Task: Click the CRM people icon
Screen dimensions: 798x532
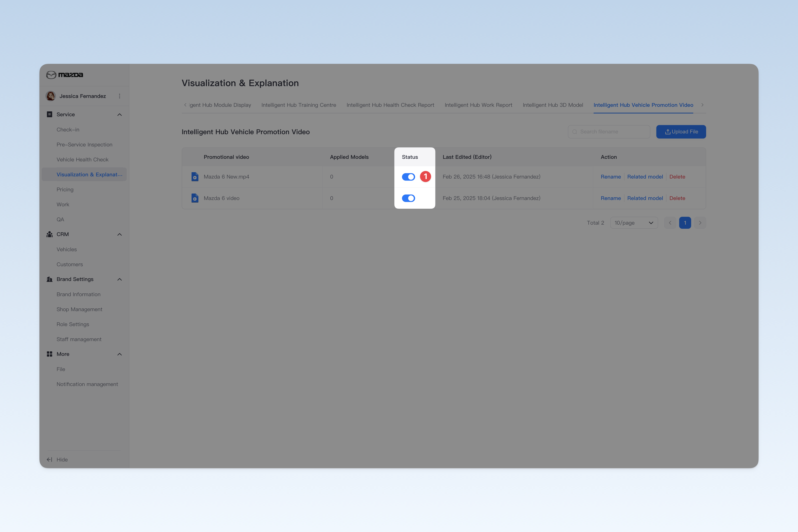Action: [x=49, y=234]
